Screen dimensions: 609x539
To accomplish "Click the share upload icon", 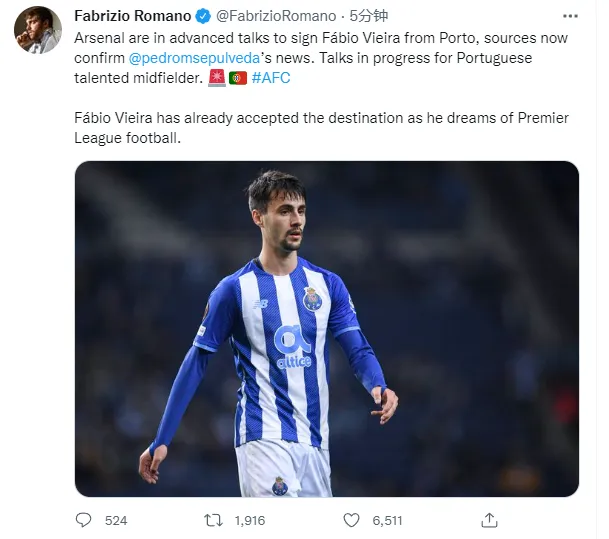I will (489, 520).
